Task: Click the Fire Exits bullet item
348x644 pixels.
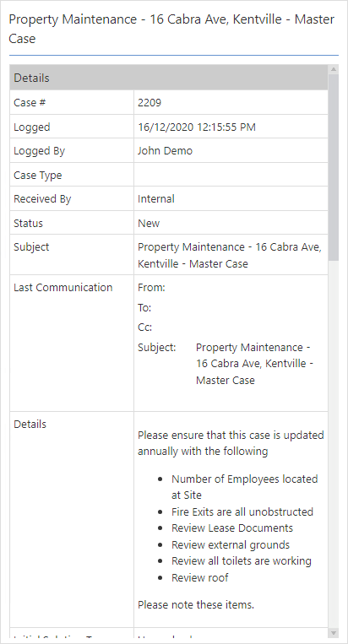Action: [x=242, y=511]
